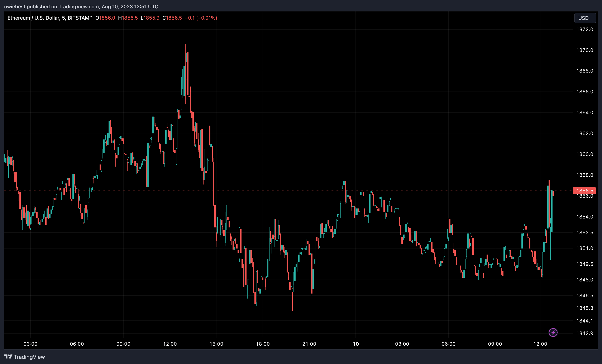Click the 1864.0 price axis label
The height and width of the screenshot is (364, 602).
coord(585,112)
